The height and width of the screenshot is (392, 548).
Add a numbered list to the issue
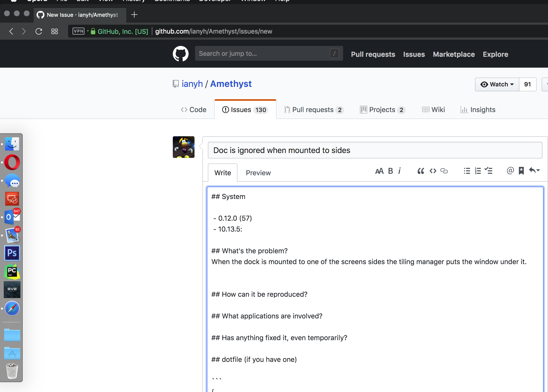(478, 171)
